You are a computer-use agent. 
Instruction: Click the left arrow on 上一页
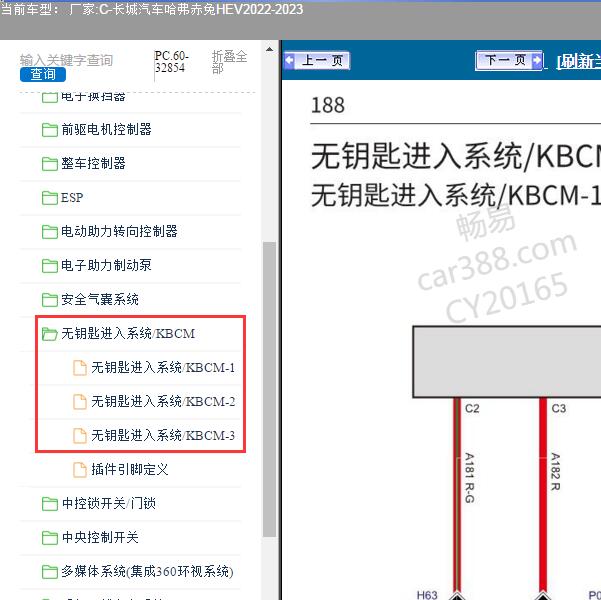[290, 60]
